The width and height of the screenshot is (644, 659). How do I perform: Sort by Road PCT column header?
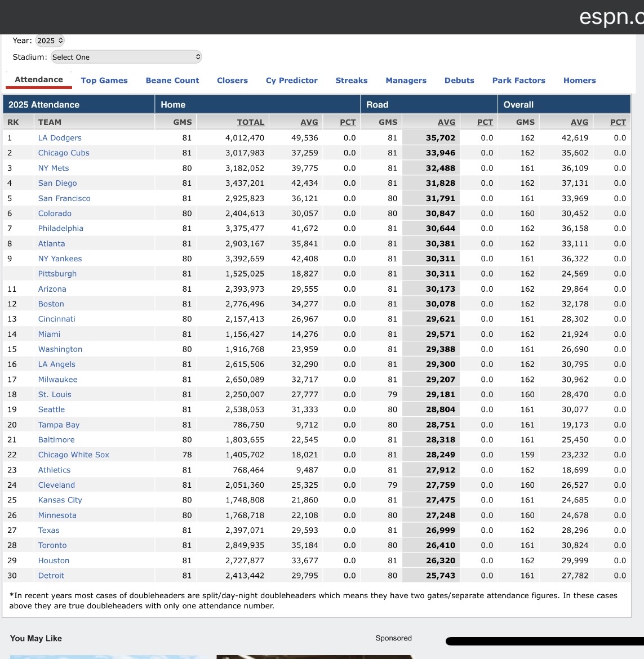click(x=485, y=122)
